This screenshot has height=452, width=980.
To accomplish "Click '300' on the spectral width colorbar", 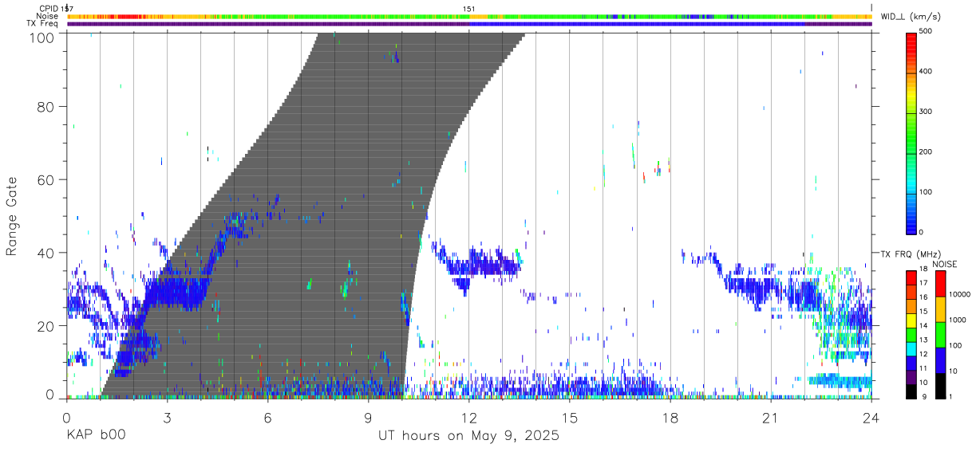I will [x=925, y=112].
